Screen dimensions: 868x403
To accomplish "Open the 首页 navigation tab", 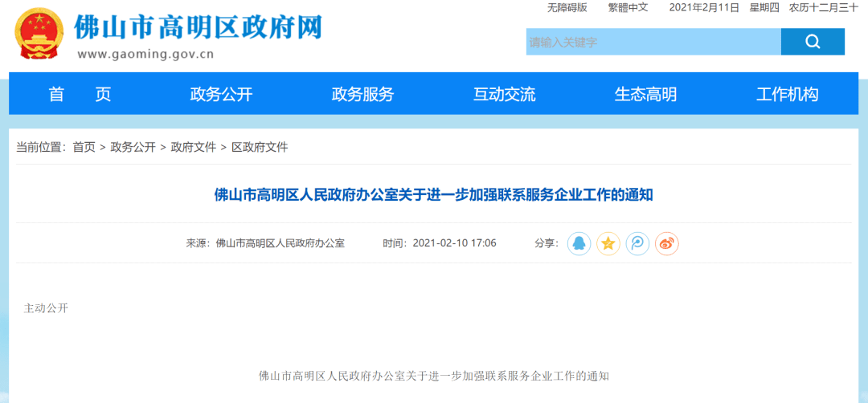I will click(x=80, y=94).
